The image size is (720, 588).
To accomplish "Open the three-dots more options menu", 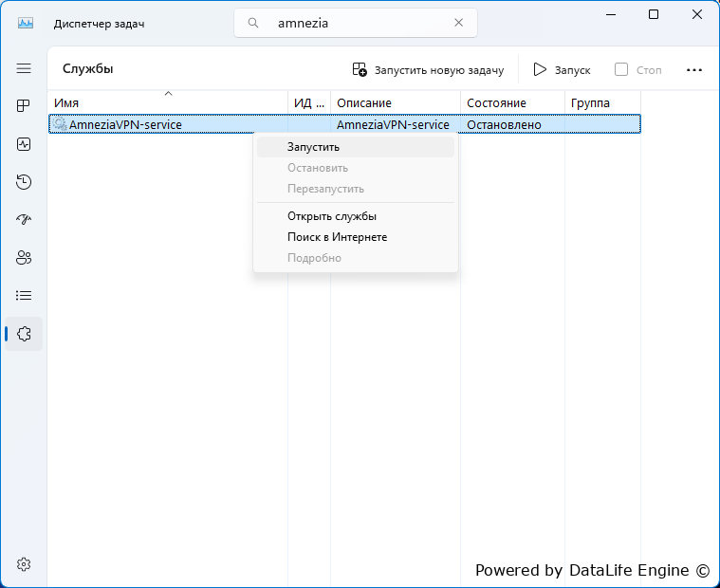I will point(693,70).
